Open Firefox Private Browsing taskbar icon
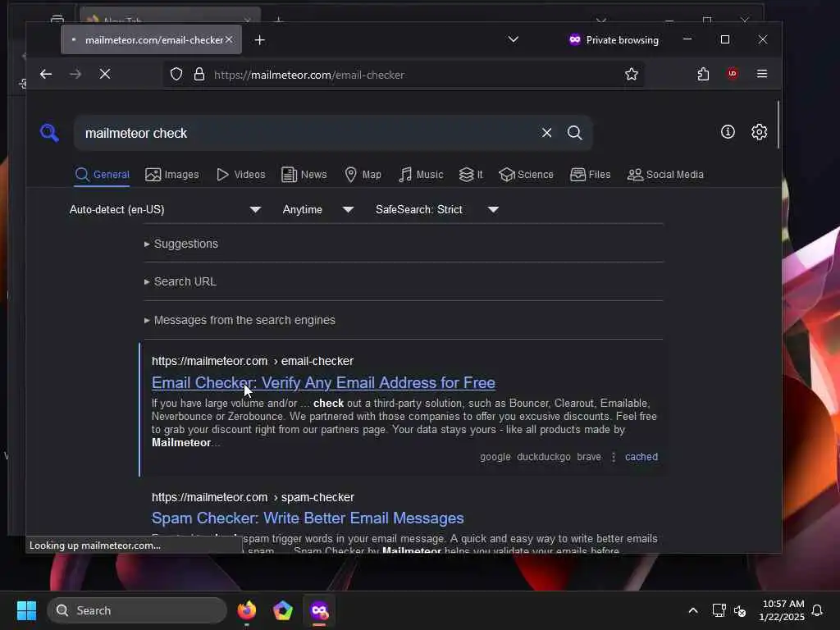Image resolution: width=840 pixels, height=630 pixels. (319, 610)
